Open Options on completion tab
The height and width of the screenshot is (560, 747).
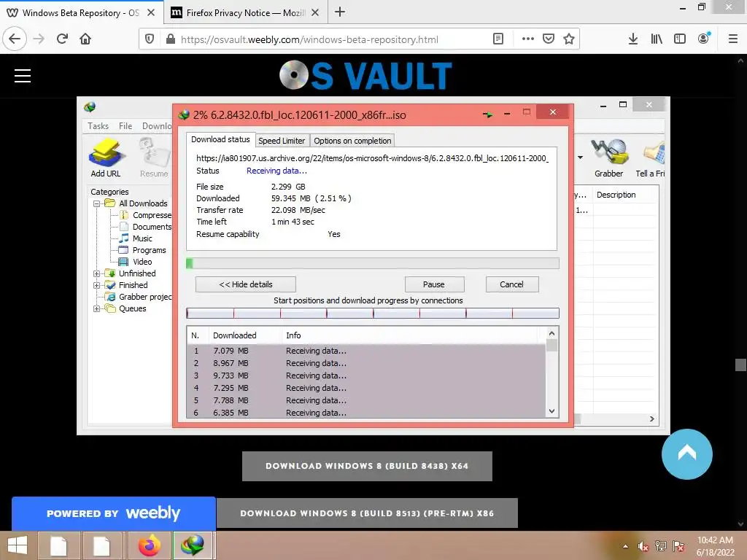point(352,141)
